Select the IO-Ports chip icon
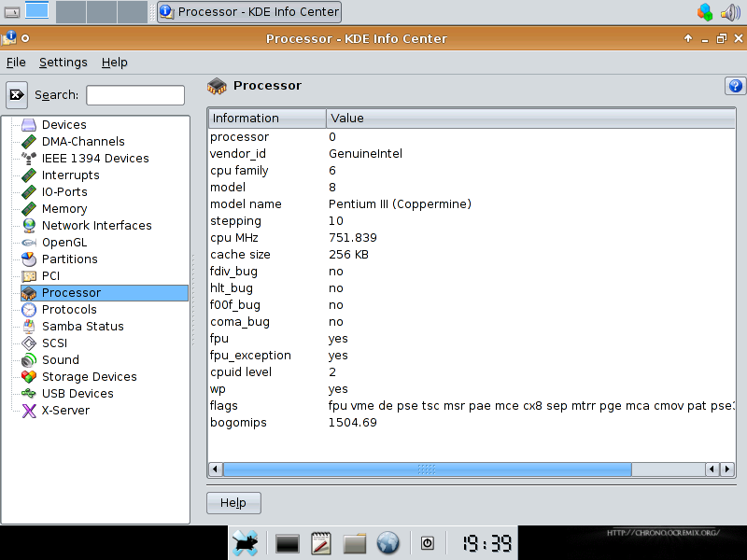This screenshot has width=747, height=560. point(29,192)
